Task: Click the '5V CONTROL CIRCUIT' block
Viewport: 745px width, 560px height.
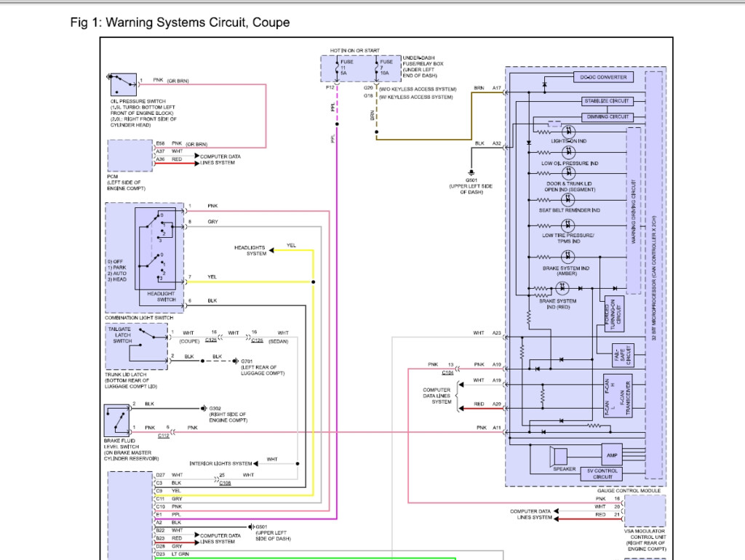Action: coord(602,473)
